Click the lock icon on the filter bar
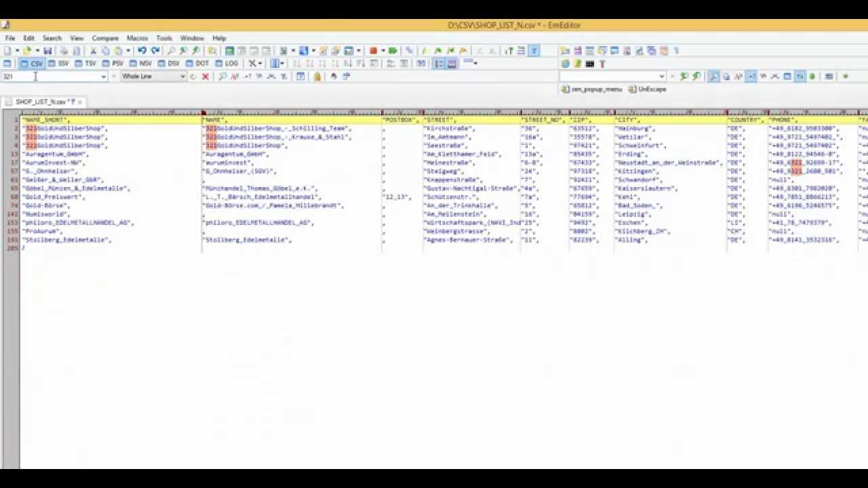Image resolution: width=868 pixels, height=488 pixels. coord(317,76)
